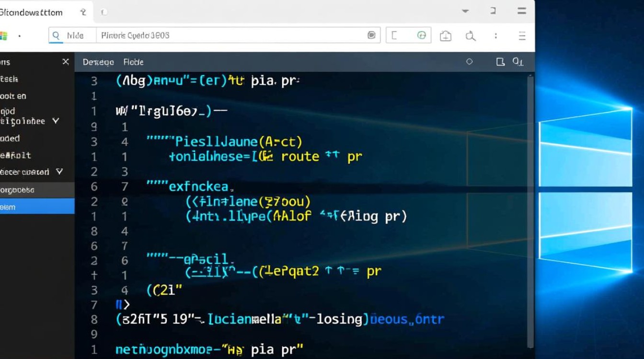Screen dimensions: 644x359
Task: Open the split-editor page icon in the code header
Action: click(x=500, y=62)
